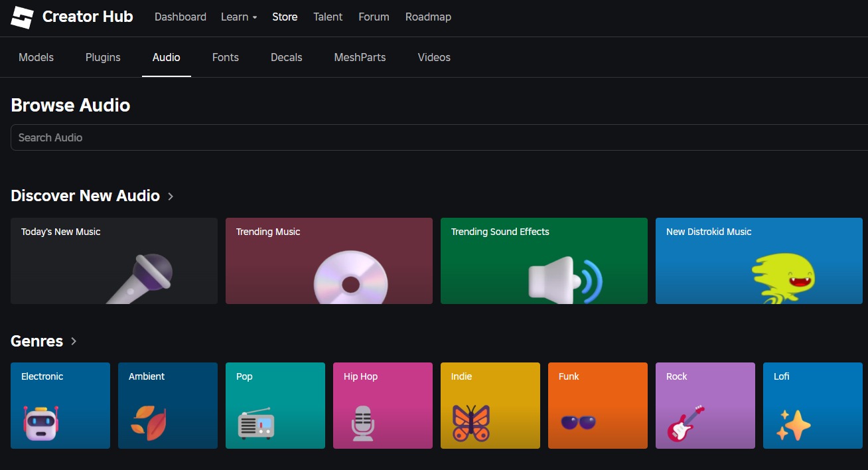Switch to the MeshParts tab
Viewport: 868px width, 470px height.
point(360,58)
